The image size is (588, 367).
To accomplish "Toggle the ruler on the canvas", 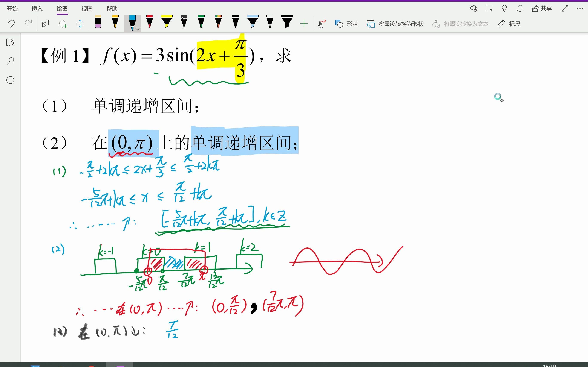I will pos(509,24).
